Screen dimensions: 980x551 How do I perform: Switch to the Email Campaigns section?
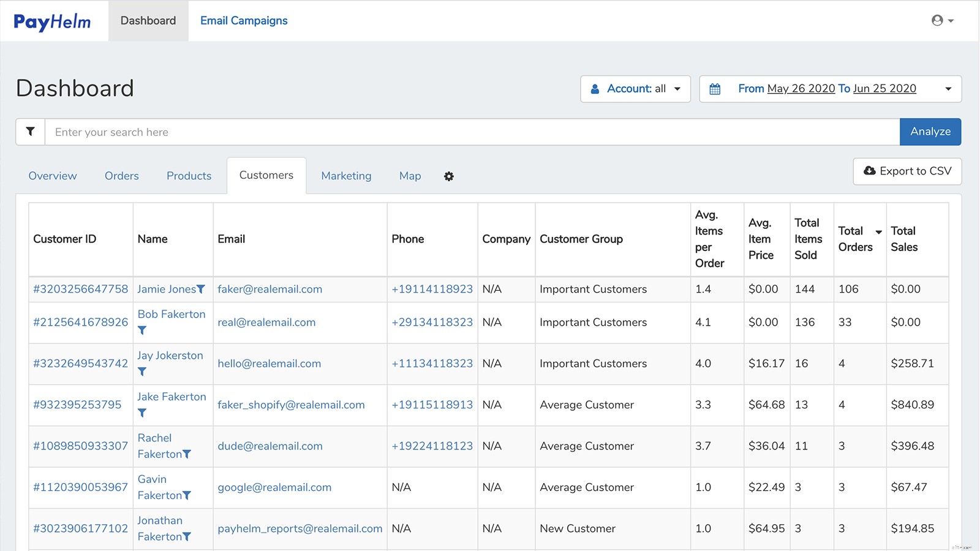243,20
